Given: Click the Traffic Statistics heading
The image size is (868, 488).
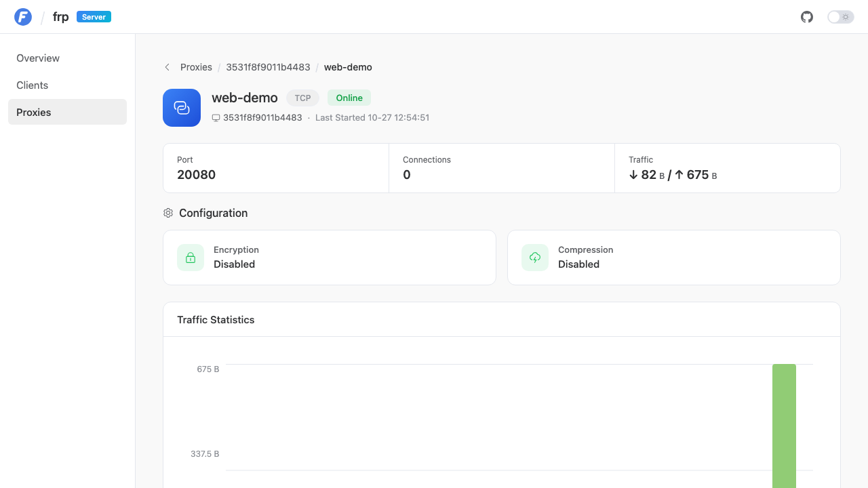Looking at the screenshot, I should pos(216,320).
